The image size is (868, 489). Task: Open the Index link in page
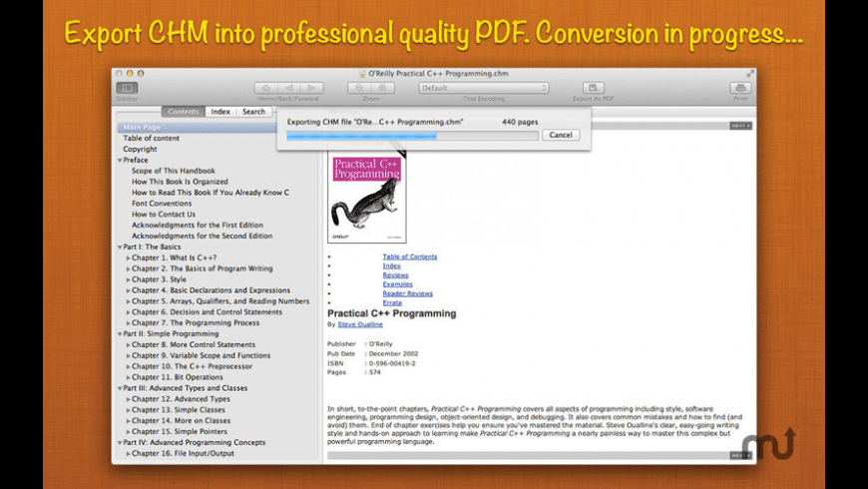pyautogui.click(x=391, y=265)
